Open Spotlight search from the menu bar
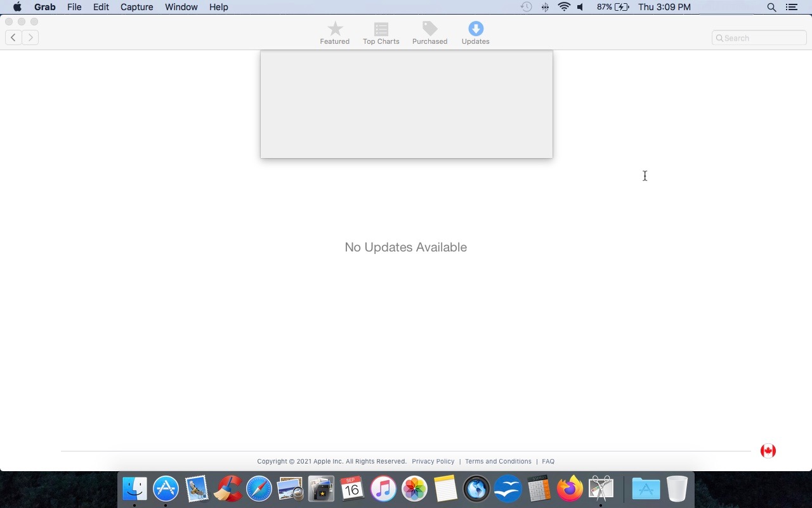This screenshot has height=508, width=812. 771,7
